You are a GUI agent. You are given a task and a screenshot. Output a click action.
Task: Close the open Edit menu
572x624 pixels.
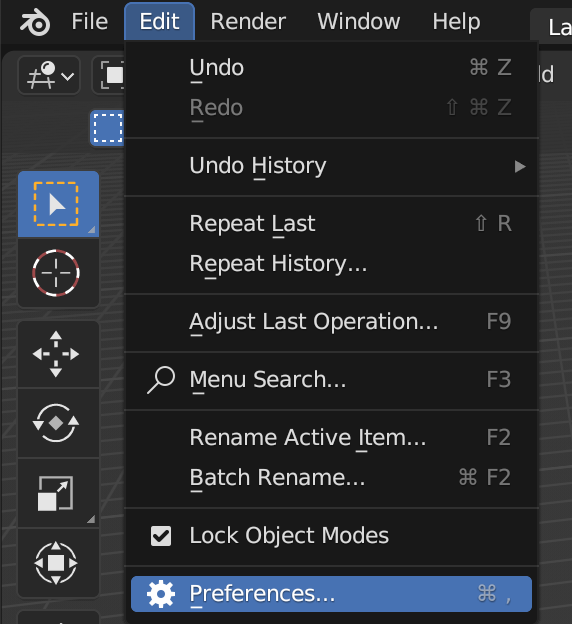[x=159, y=21]
